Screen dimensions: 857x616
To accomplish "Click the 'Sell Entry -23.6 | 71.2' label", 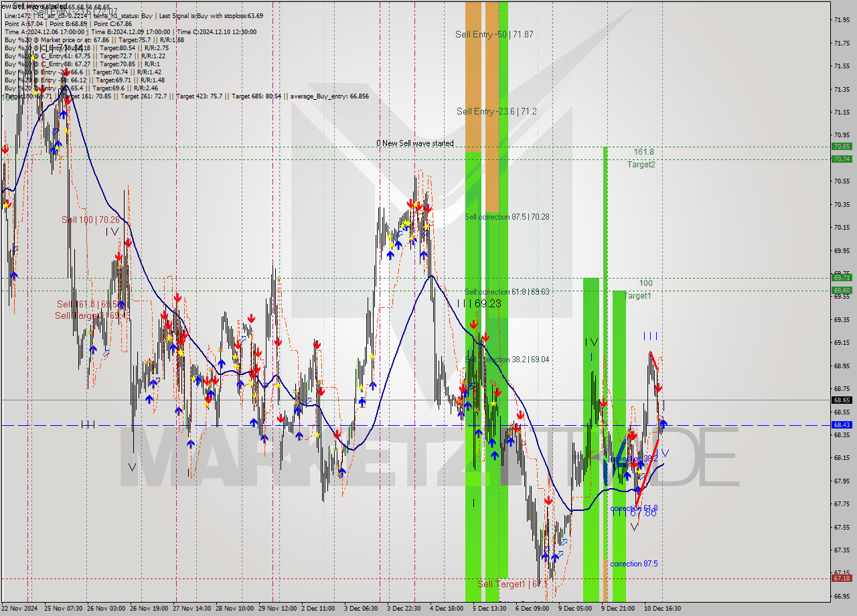I will coord(496,112).
